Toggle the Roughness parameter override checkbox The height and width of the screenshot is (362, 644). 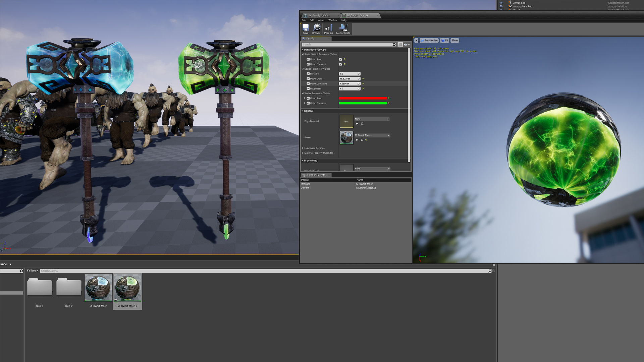[x=308, y=88]
